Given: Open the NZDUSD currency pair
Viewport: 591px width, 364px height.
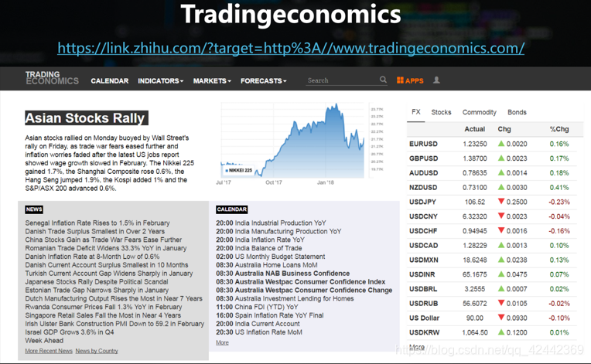Looking at the screenshot, I should pyautogui.click(x=423, y=188).
